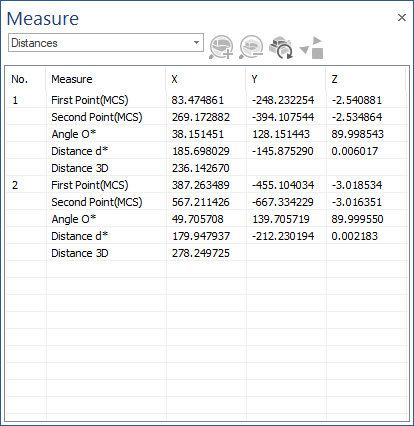Select Distance 3D value 236.142670
414x426 pixels.
[201, 168]
